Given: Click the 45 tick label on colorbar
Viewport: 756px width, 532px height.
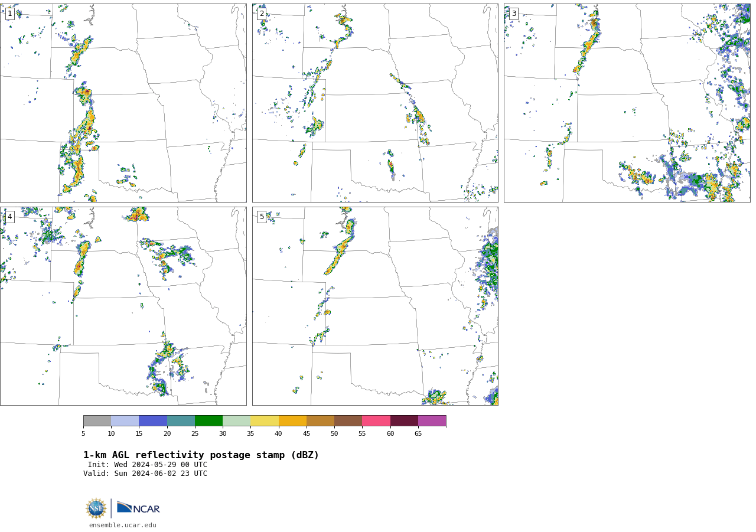Looking at the screenshot, I should (307, 434).
